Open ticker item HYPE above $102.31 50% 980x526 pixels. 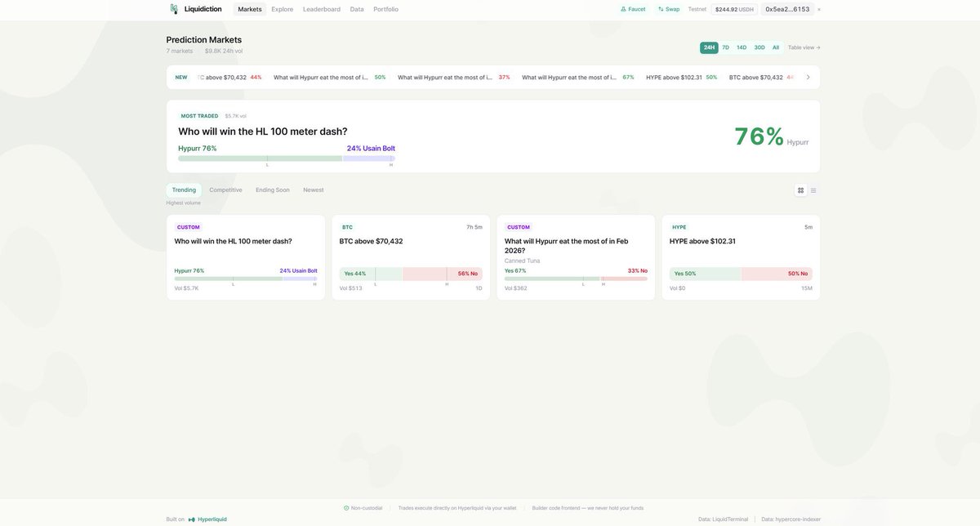tap(682, 78)
